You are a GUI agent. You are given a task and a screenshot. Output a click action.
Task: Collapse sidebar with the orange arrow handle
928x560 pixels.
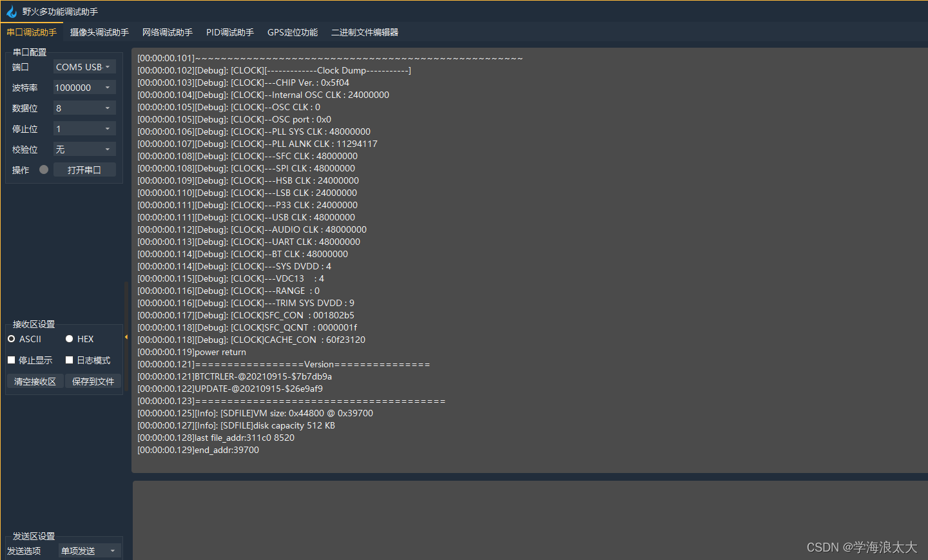tap(126, 337)
